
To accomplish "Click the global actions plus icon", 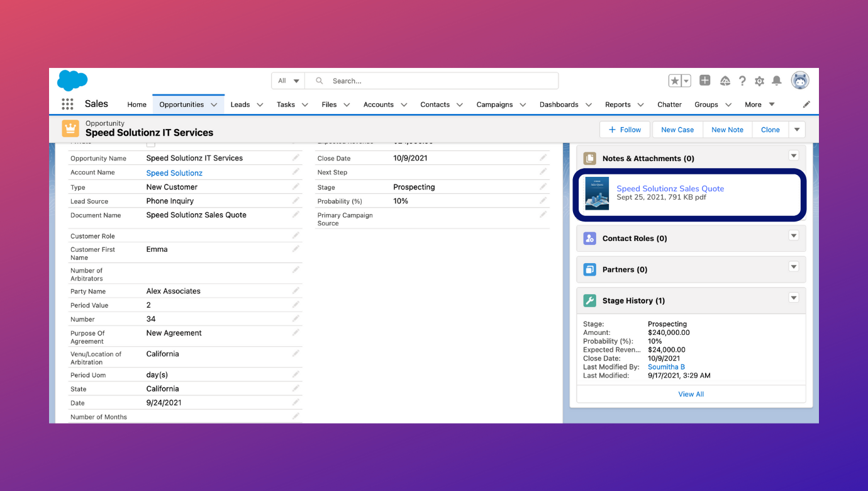I will [704, 81].
